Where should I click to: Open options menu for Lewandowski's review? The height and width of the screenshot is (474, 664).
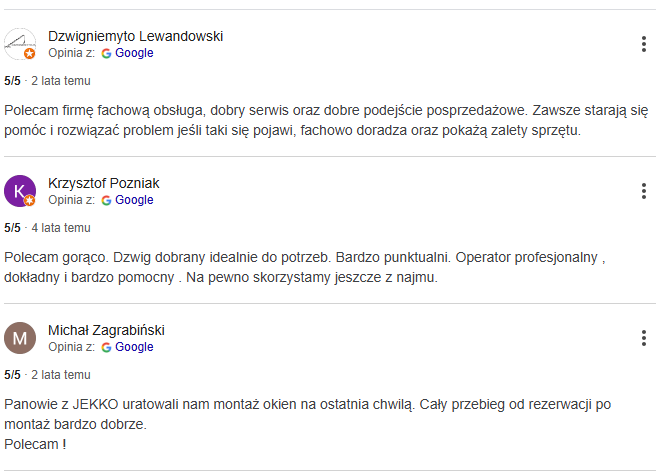(x=643, y=44)
